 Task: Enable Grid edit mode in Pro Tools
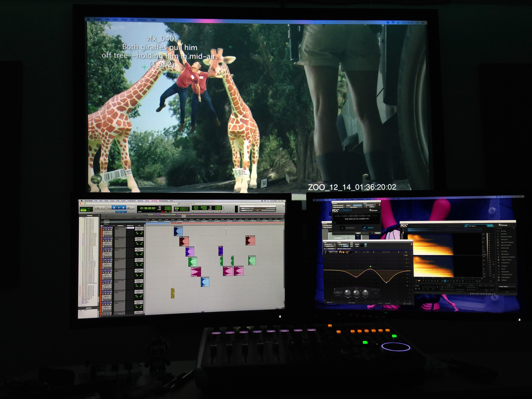click(x=89, y=210)
